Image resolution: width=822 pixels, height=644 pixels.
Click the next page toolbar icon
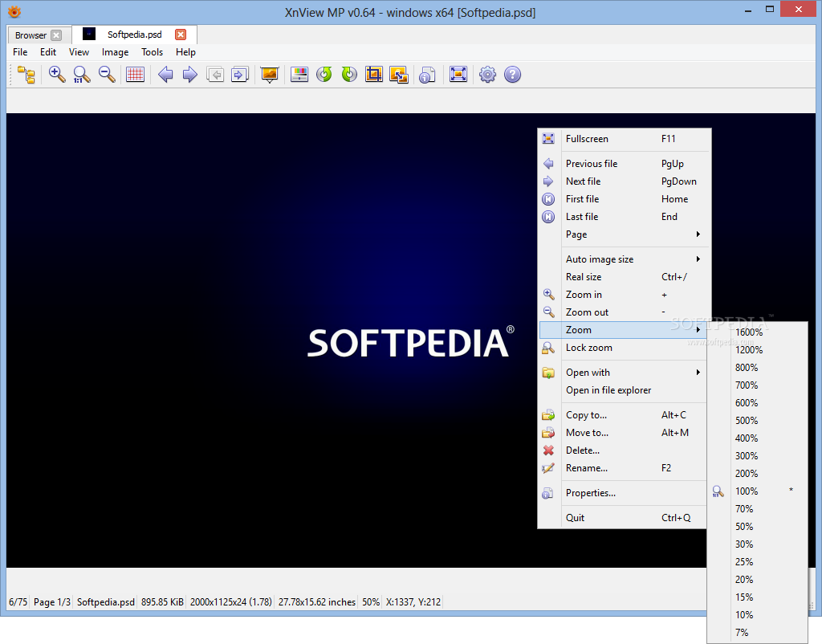(239, 75)
